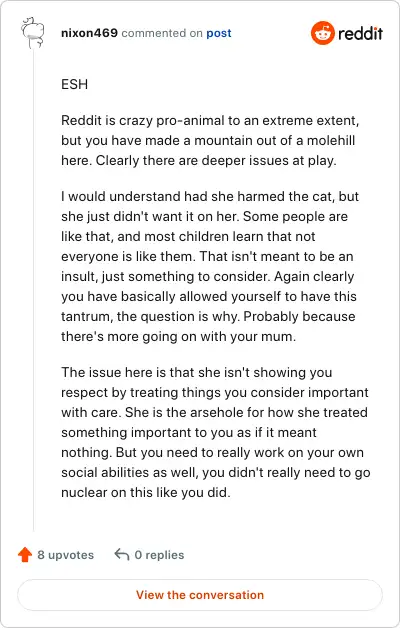Select the paragraph beginning "The issue here"
Image resolution: width=400 pixels, height=628 pixels.
pyautogui.click(x=215, y=432)
